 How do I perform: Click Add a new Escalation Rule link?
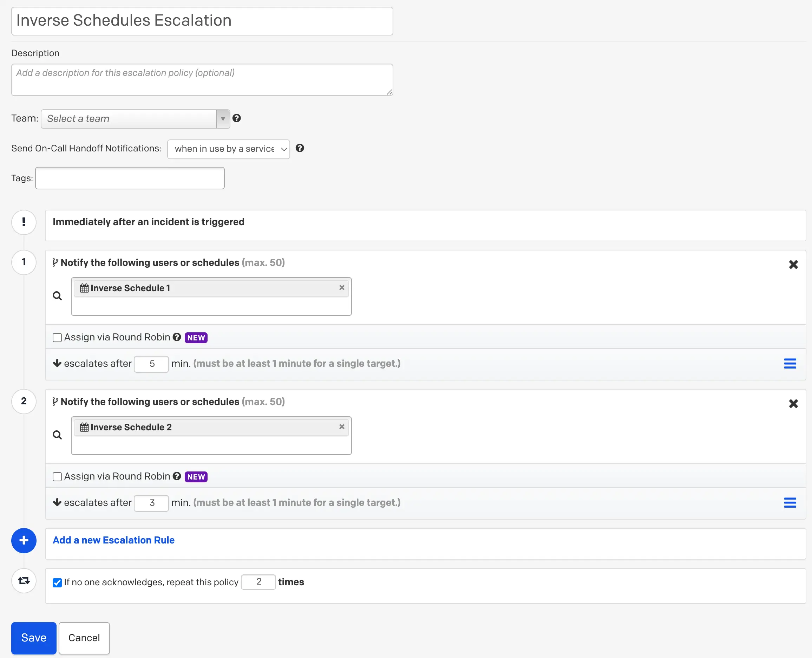tap(114, 540)
